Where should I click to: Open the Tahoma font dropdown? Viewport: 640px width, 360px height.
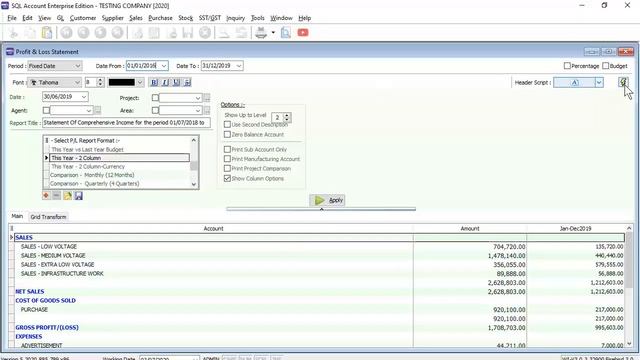(x=77, y=82)
